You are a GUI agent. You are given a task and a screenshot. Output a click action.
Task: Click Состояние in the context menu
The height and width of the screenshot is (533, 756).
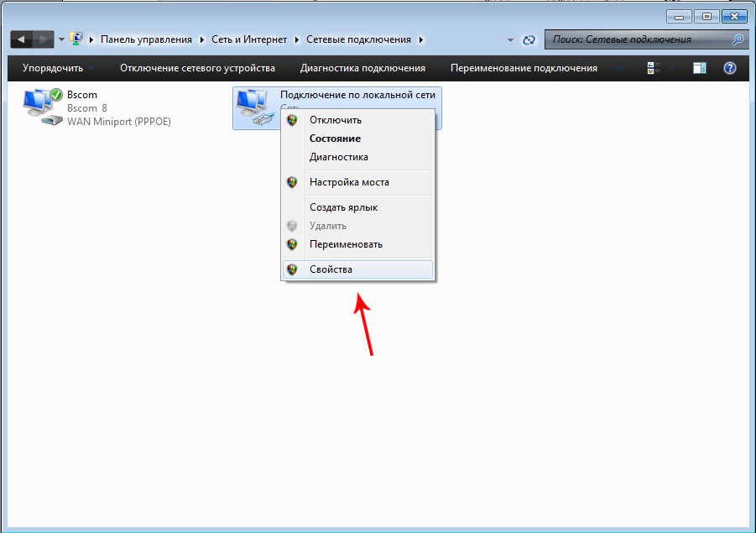pyautogui.click(x=335, y=138)
